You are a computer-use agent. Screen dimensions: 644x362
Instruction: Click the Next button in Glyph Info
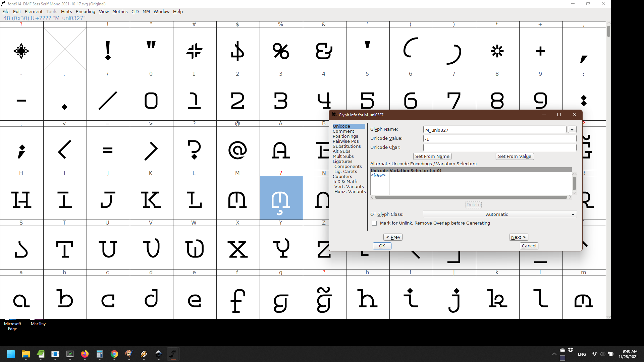coord(518,237)
